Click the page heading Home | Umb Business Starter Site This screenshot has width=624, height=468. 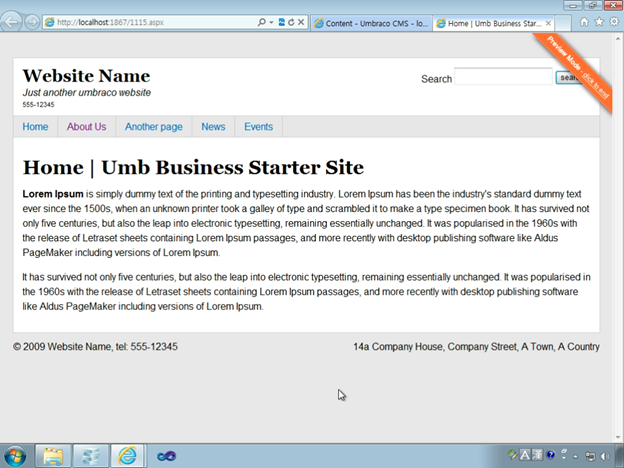pos(193,168)
